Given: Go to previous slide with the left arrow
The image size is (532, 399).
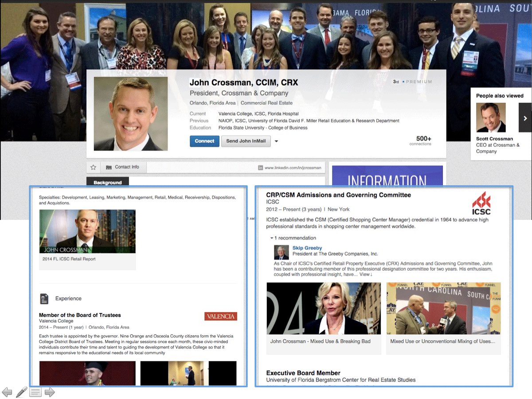Looking at the screenshot, I should [x=7, y=392].
